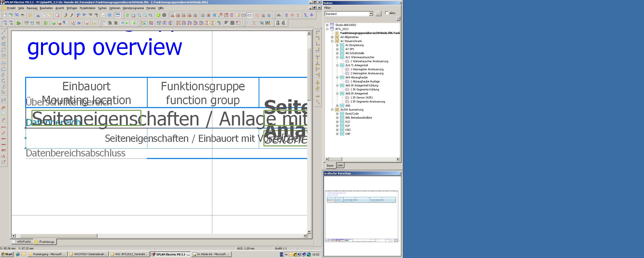
Task: Select the line drawing tool
Action: (4, 32)
